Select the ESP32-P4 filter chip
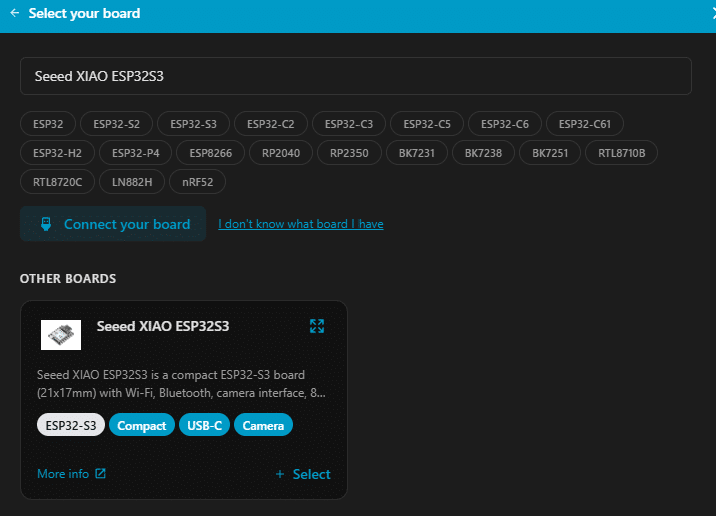Screen dimensions: 716x516 tap(136, 153)
